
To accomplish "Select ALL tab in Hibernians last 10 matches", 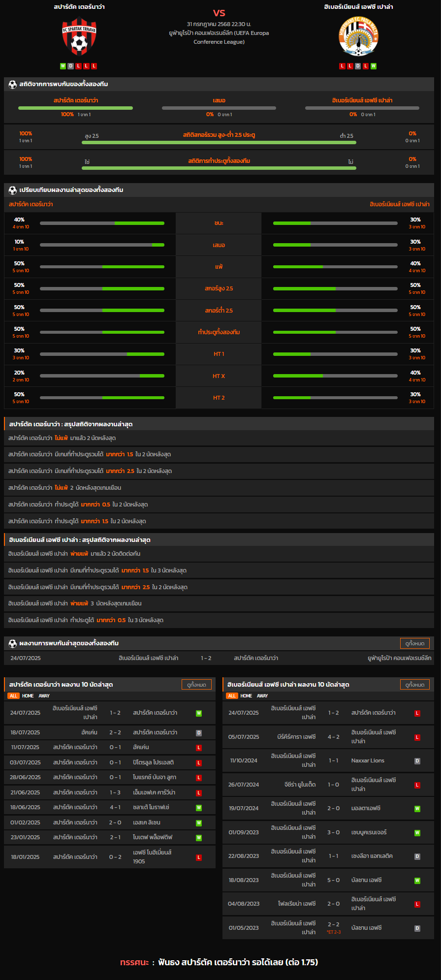I will pos(232,696).
